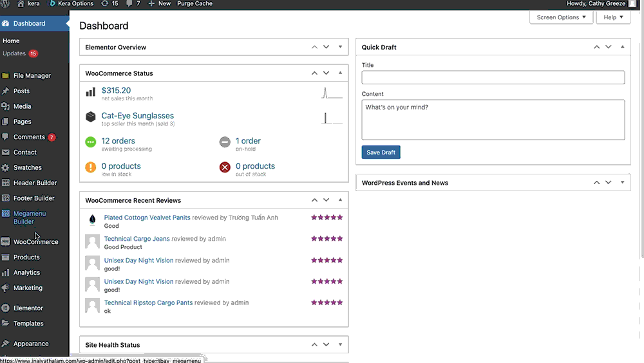Click the WooCommerce icon in sidebar
The width and height of the screenshot is (644, 363).
[5, 242]
